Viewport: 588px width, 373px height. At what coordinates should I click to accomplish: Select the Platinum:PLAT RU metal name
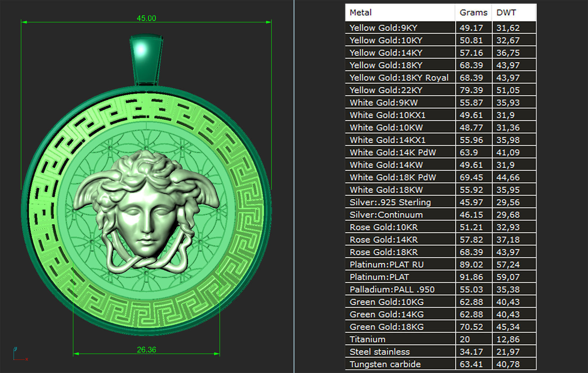[x=387, y=265]
